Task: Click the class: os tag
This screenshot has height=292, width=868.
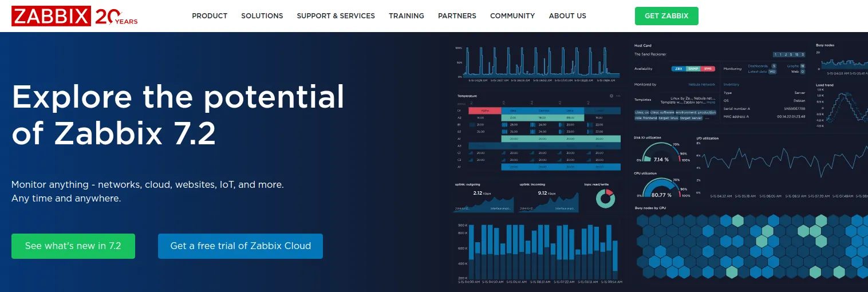Action: (x=642, y=113)
